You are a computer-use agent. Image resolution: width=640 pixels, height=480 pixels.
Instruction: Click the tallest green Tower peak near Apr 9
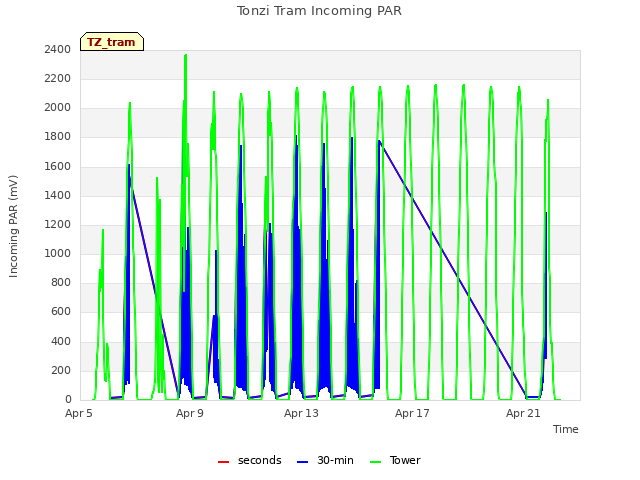(x=186, y=55)
